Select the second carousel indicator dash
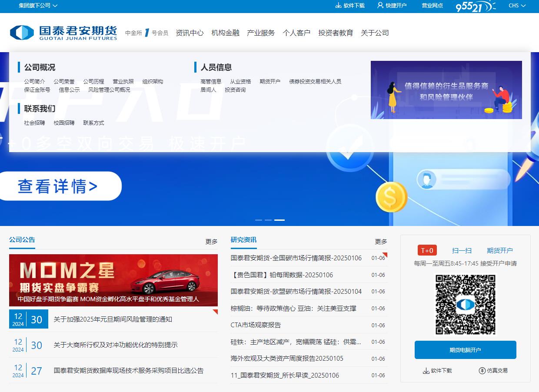The width and height of the screenshot is (539, 392). point(268,220)
